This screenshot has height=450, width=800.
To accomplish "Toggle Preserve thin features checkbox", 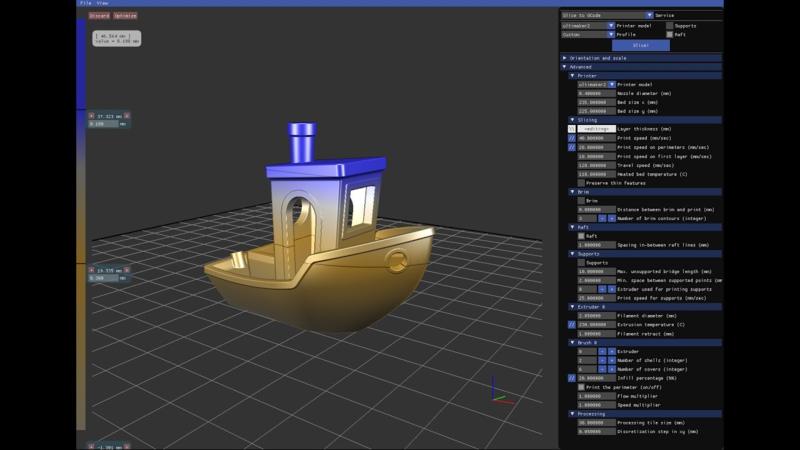I will [x=581, y=183].
